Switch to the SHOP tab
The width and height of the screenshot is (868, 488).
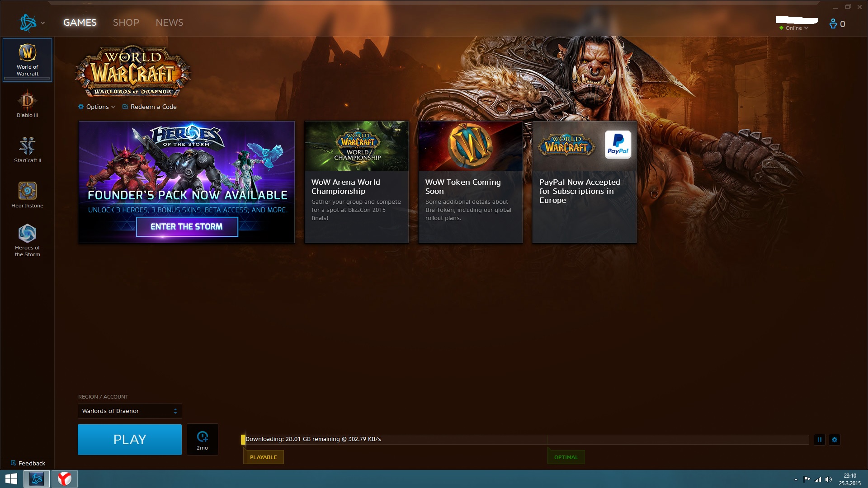coord(126,23)
